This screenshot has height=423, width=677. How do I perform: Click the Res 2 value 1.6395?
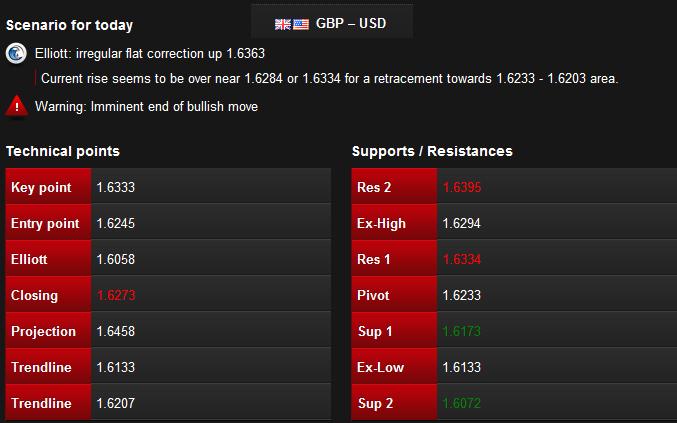[462, 187]
